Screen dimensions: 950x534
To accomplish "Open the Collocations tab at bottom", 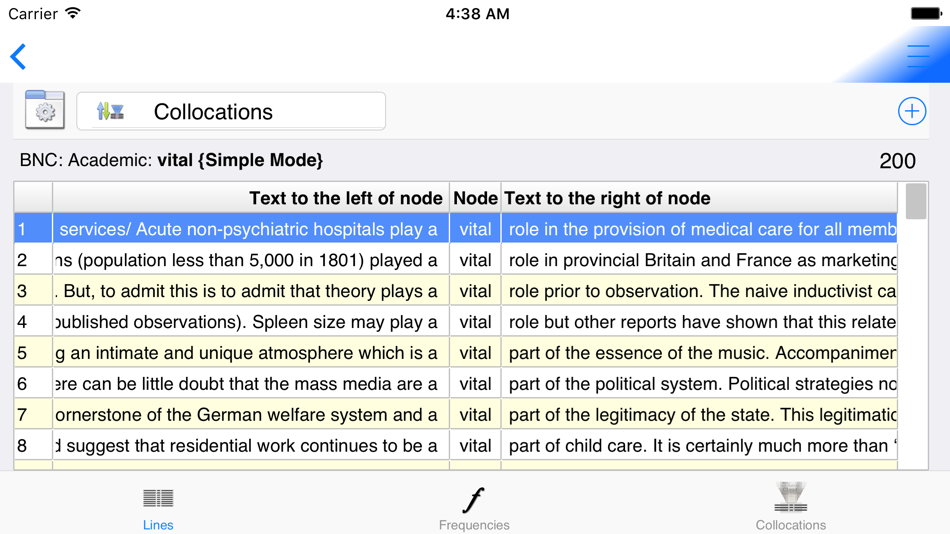I will pyautogui.click(x=791, y=507).
